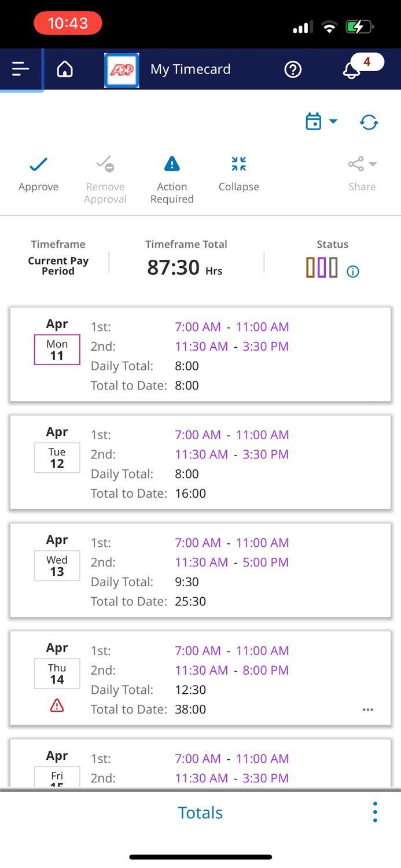Refresh the timecard data
This screenshot has width=401, height=868.
coord(369,122)
